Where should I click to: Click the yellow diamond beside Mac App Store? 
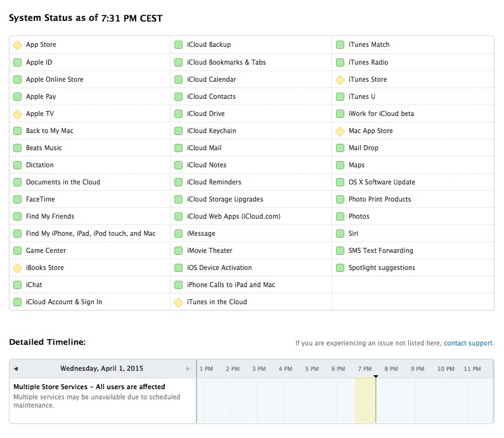coord(340,131)
